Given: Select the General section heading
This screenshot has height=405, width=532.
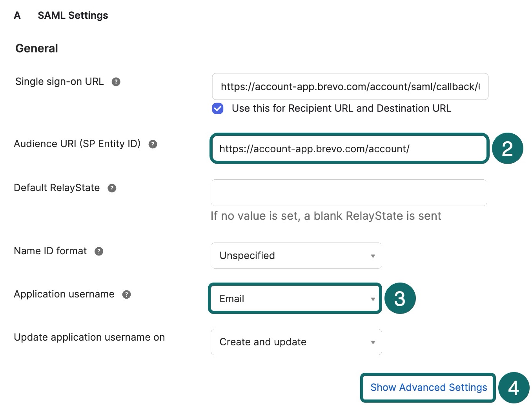Looking at the screenshot, I should click(36, 48).
